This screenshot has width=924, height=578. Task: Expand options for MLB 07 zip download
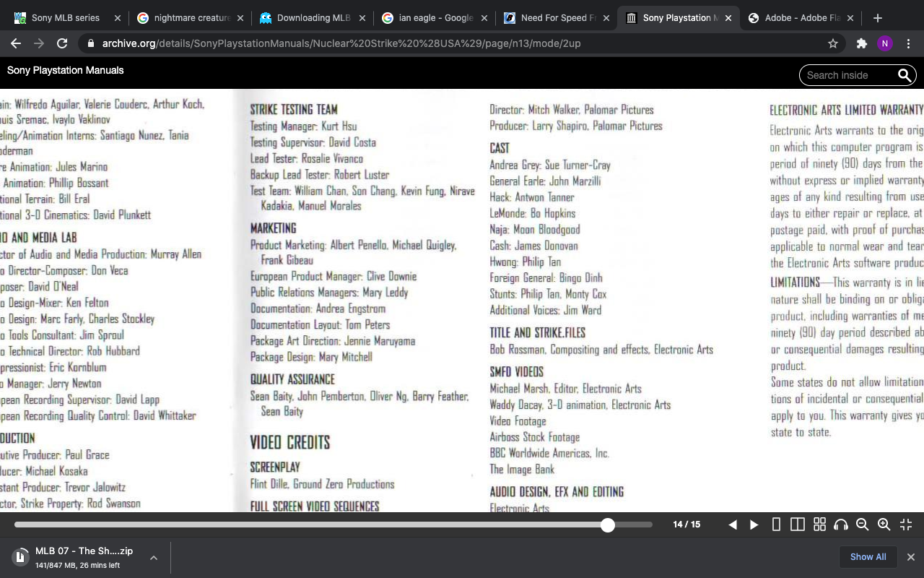point(154,557)
